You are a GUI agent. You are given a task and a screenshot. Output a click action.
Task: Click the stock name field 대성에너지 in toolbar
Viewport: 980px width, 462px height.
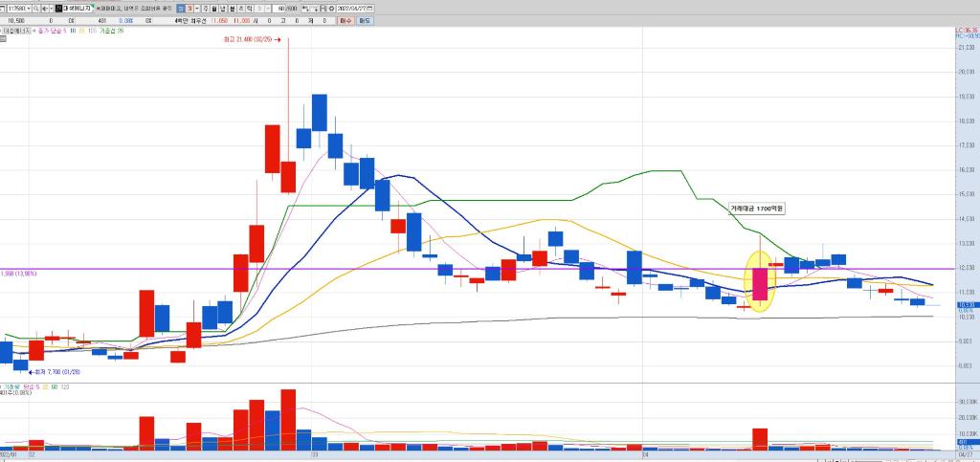pyautogui.click(x=78, y=9)
